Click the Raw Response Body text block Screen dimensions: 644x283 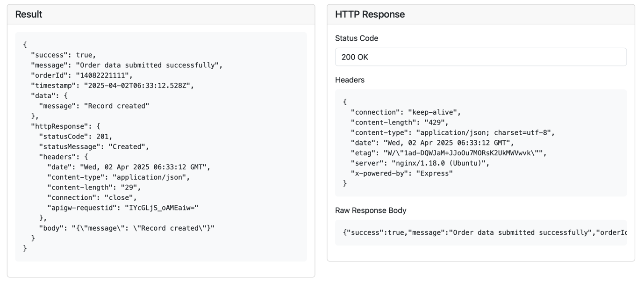point(484,232)
